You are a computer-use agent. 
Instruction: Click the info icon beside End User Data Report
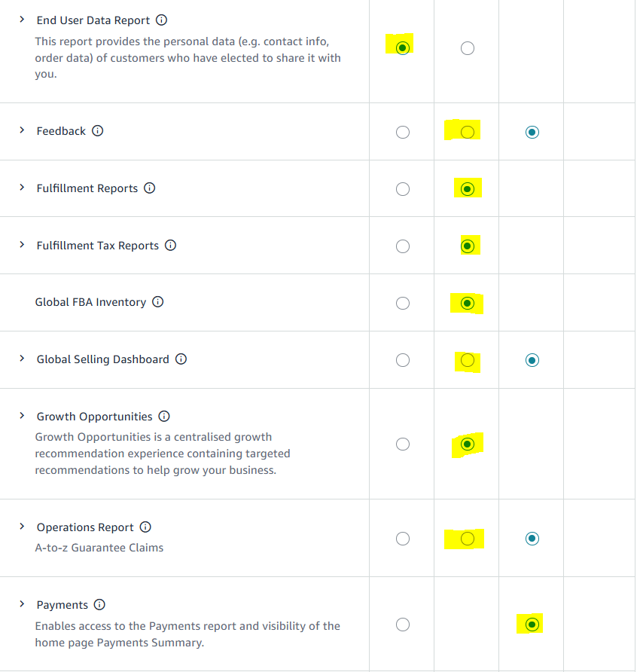click(x=161, y=20)
